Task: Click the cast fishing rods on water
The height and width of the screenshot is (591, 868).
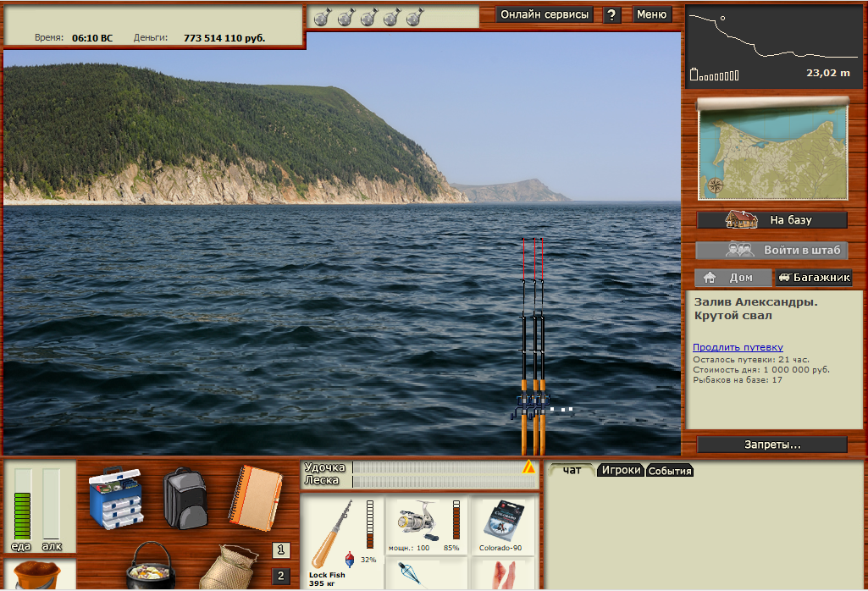Action: [534, 345]
